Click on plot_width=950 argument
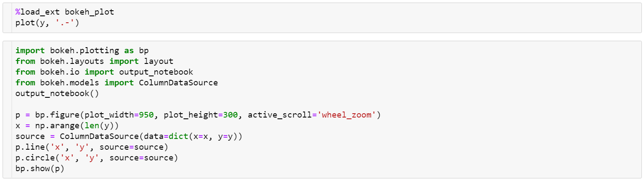Screen dimensions: 644x181 pos(122,115)
